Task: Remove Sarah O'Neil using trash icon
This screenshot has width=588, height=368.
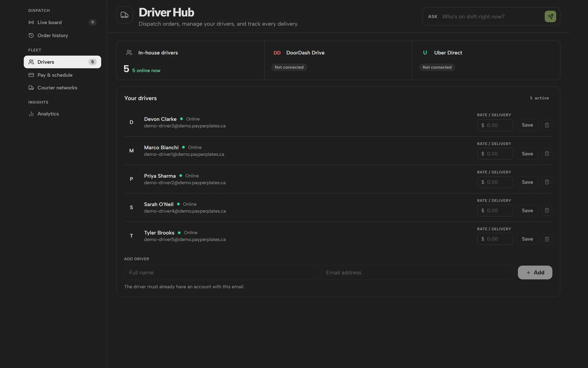Action: pyautogui.click(x=547, y=210)
